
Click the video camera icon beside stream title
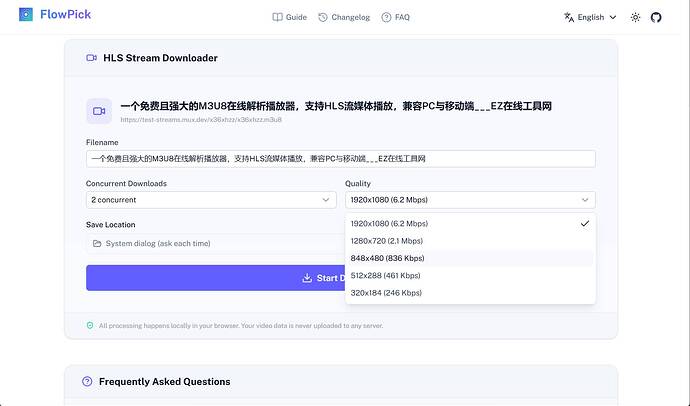tap(99, 111)
